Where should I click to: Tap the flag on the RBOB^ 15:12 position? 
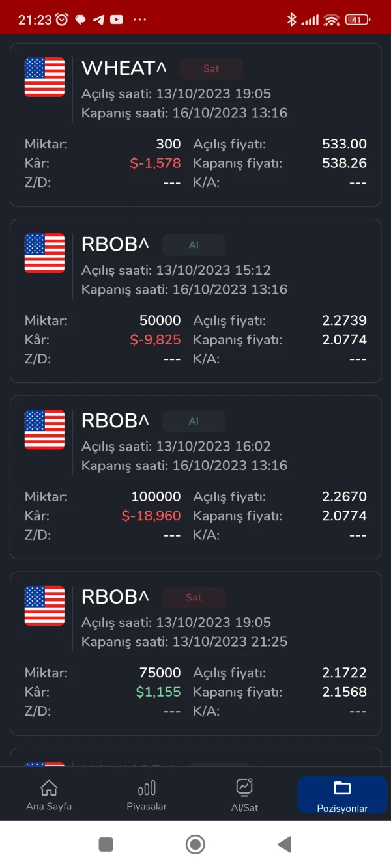(x=44, y=253)
